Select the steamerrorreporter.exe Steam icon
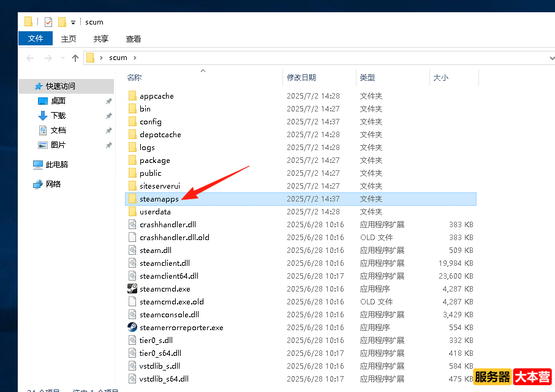Screen dimensions: 555x392 click(132, 327)
